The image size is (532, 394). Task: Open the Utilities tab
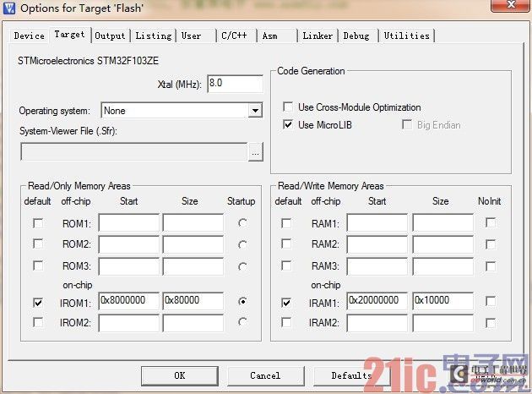pos(406,36)
